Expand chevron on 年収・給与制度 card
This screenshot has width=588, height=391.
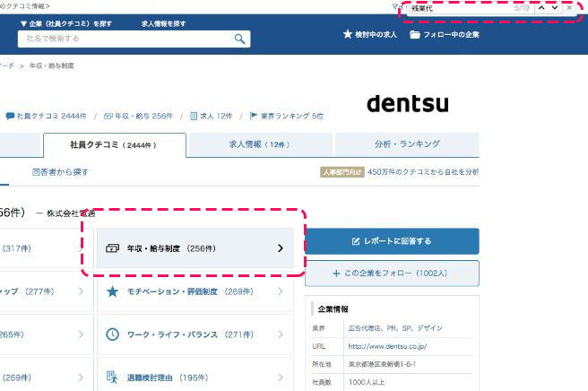coord(281,248)
